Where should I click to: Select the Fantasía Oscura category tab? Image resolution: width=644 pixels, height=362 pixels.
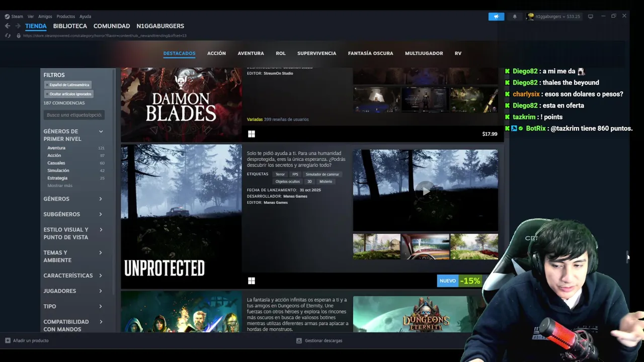click(370, 53)
